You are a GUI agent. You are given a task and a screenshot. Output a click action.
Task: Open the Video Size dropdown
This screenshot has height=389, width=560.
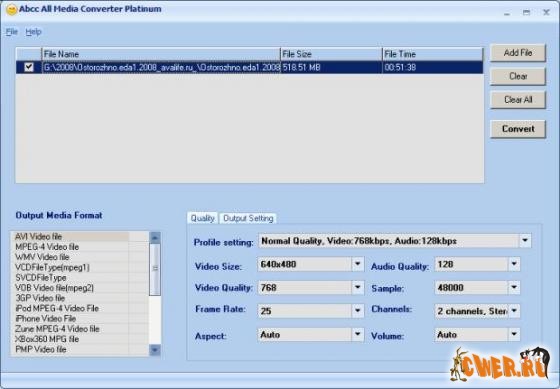[358, 264]
